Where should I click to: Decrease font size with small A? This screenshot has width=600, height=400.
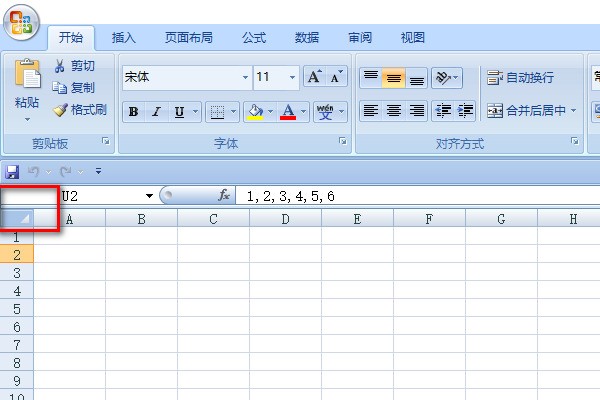pos(336,77)
